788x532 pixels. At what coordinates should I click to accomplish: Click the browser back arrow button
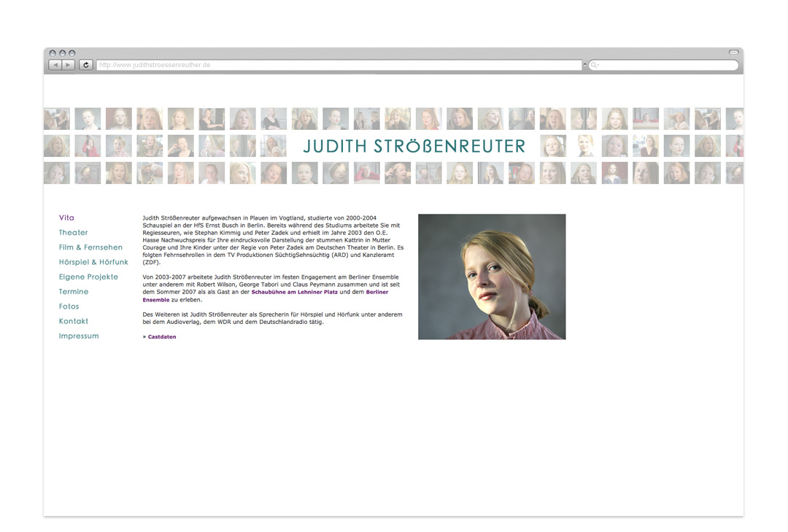tap(55, 65)
